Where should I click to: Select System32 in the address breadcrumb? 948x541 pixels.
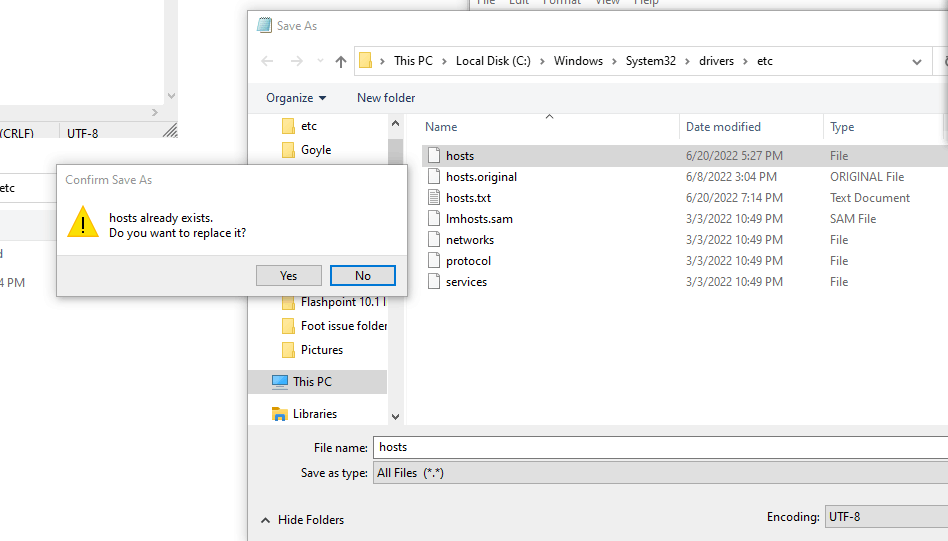[651, 61]
